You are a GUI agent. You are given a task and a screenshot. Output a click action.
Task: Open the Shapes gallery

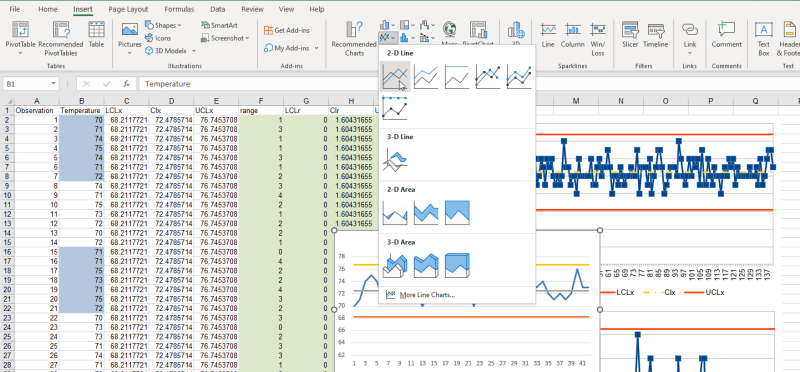163,25
